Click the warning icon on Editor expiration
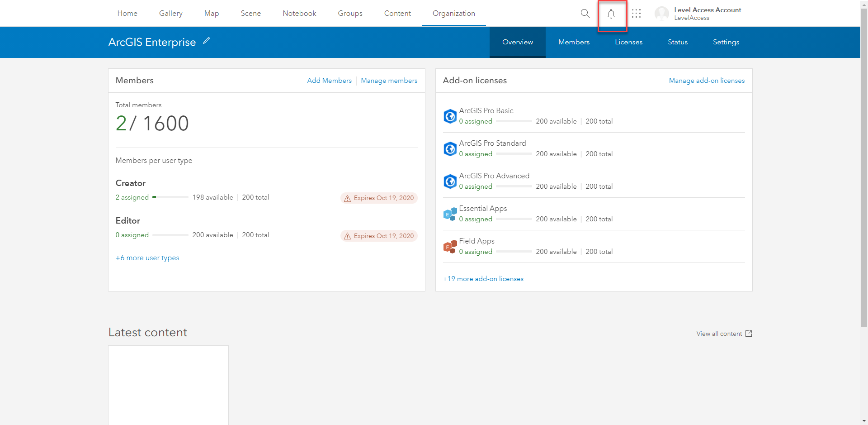The width and height of the screenshot is (868, 425). 347,236
